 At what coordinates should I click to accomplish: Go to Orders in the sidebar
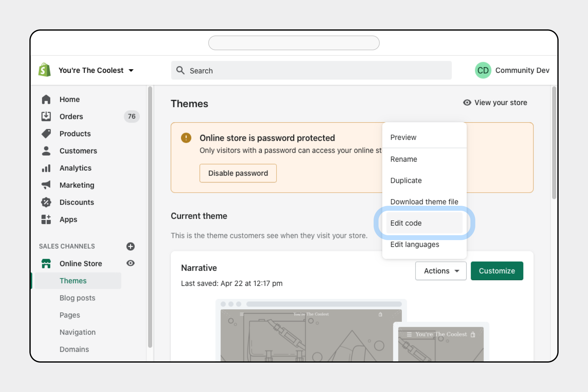click(x=71, y=116)
